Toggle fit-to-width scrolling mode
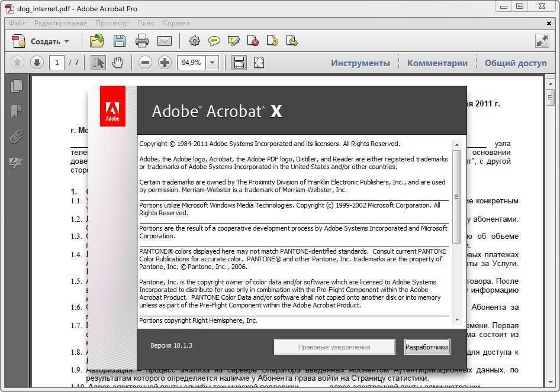 point(239,63)
